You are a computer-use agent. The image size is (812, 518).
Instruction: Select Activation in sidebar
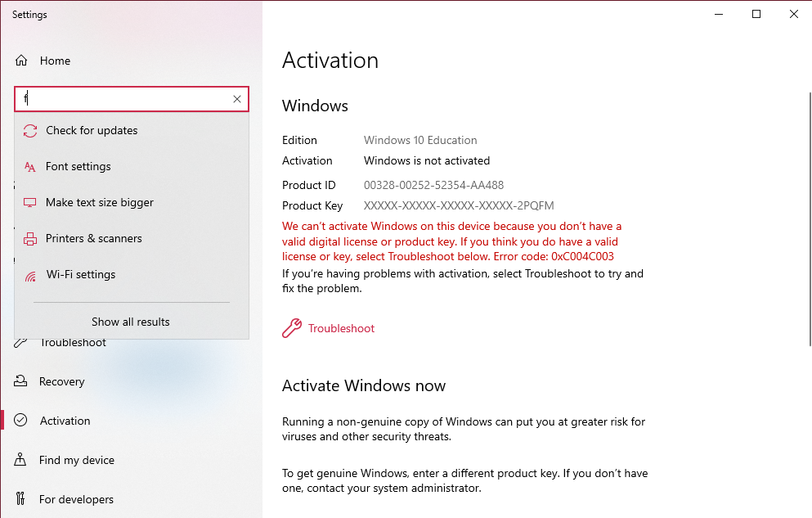65,421
